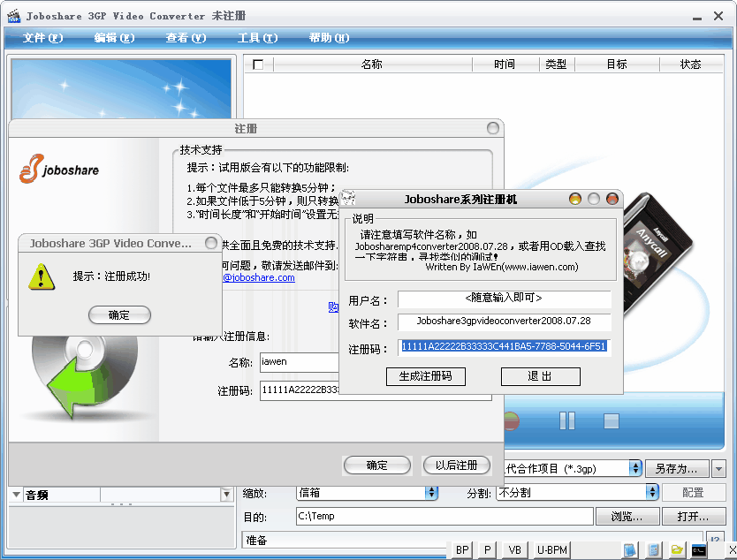Click the notepad icon in bottom tray
Viewport: 737px width, 560px height.
(x=653, y=550)
